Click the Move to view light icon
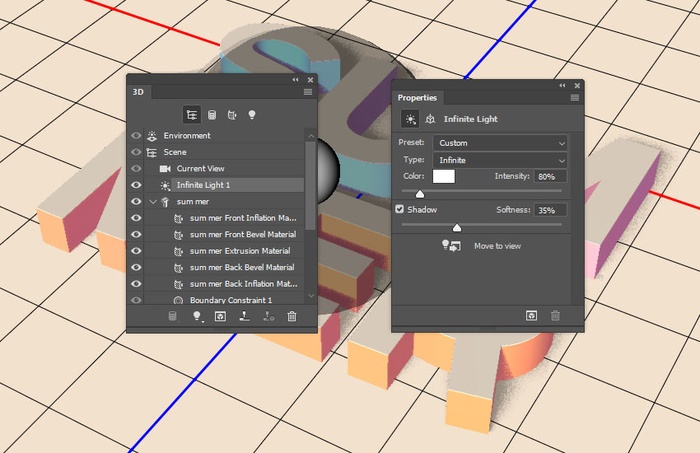The width and height of the screenshot is (700, 453). click(x=451, y=246)
